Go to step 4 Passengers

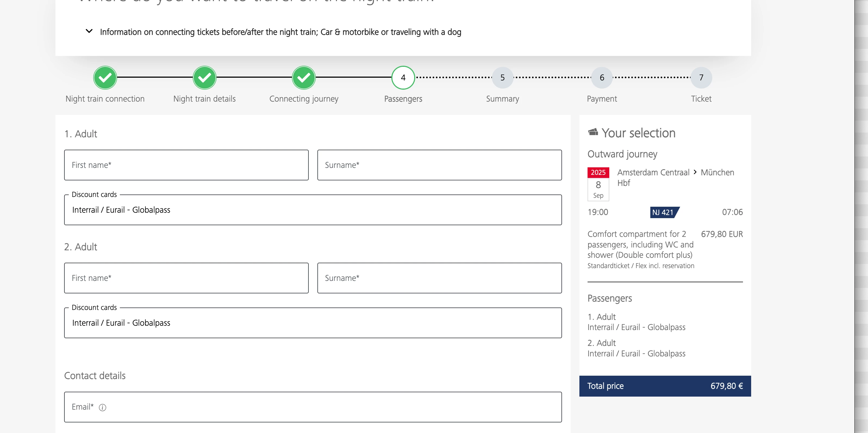point(403,77)
